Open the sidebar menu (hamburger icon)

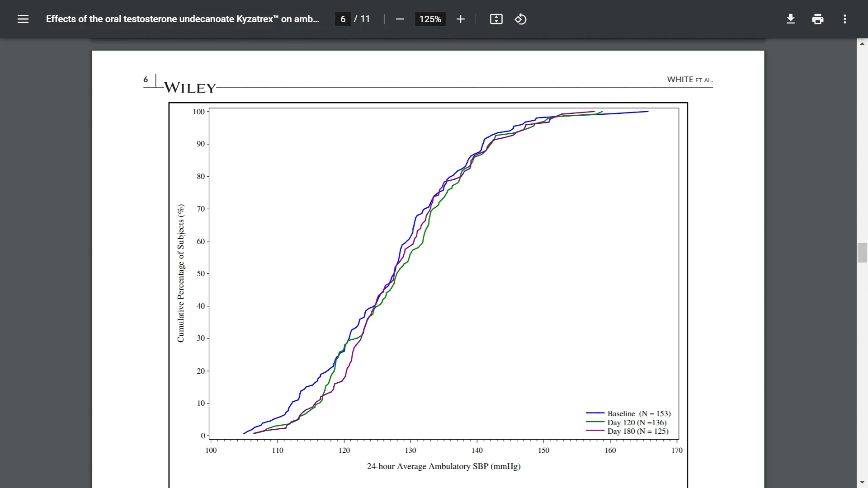pyautogui.click(x=23, y=19)
